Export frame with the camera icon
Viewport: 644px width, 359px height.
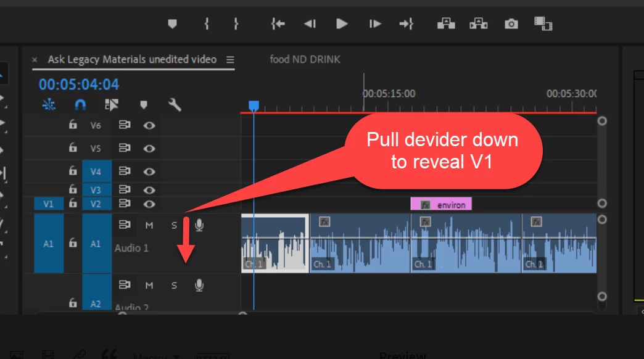tap(511, 24)
